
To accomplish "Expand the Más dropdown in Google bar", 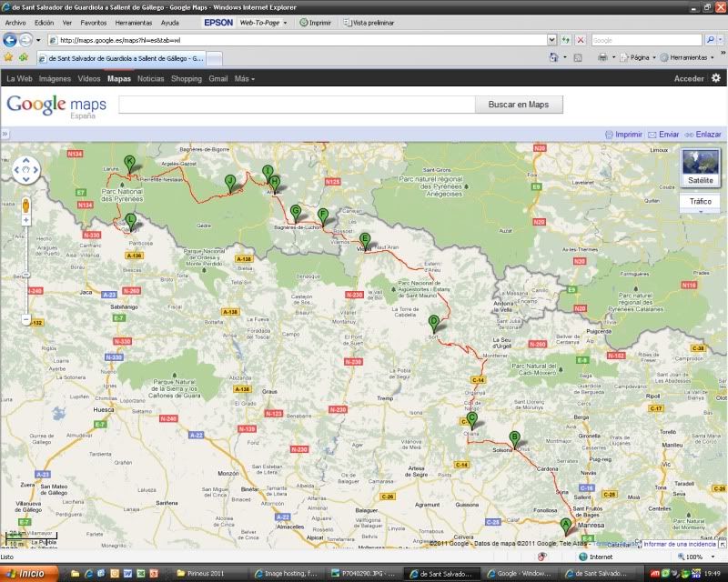I will (244, 78).
